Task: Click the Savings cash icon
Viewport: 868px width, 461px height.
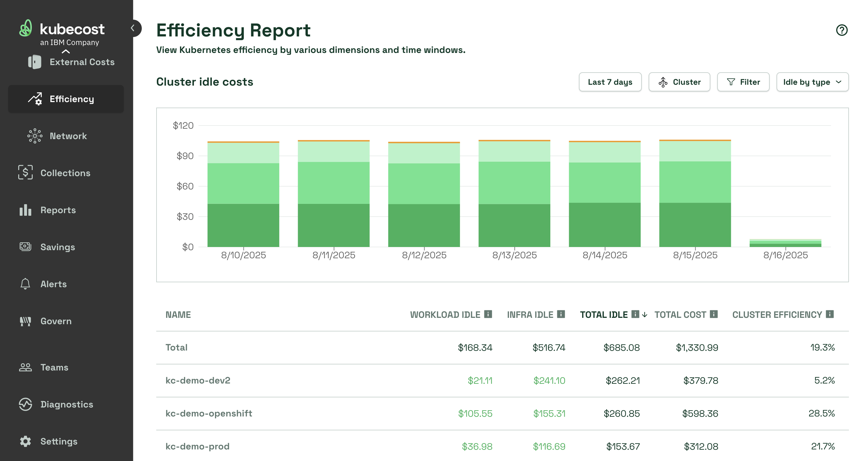Action: click(25, 247)
